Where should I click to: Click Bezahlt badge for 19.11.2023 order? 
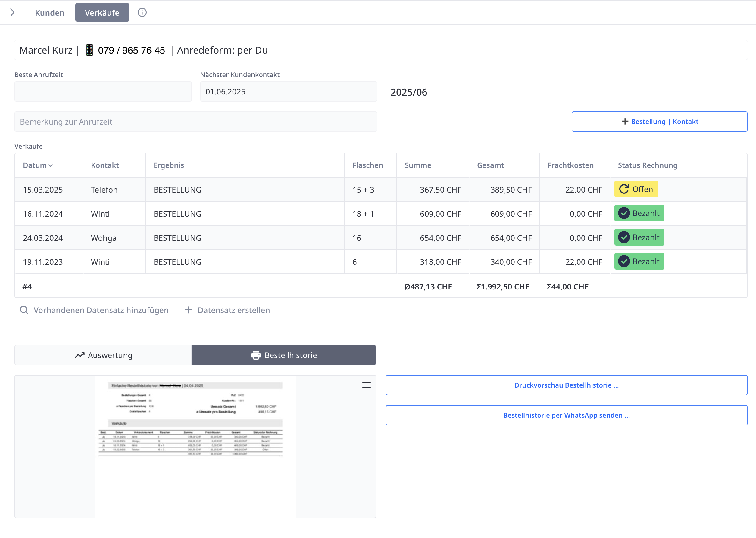[639, 261]
